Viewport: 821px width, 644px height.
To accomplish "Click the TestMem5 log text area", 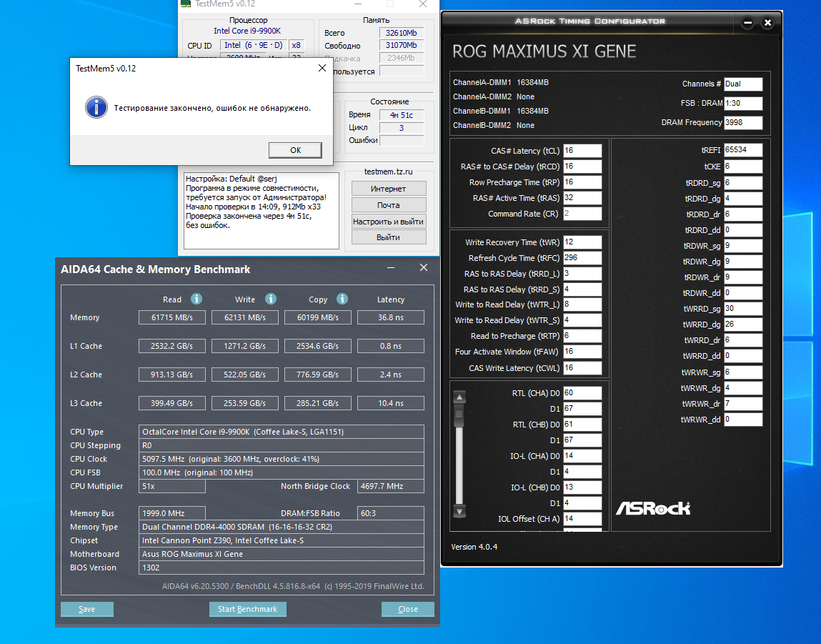I will 262,210.
